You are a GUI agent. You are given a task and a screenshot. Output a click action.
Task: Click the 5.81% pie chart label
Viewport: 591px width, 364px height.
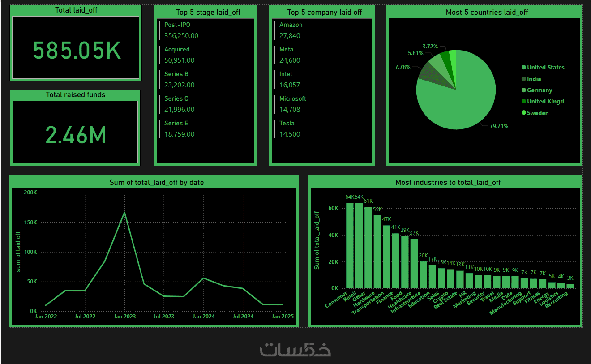point(416,53)
